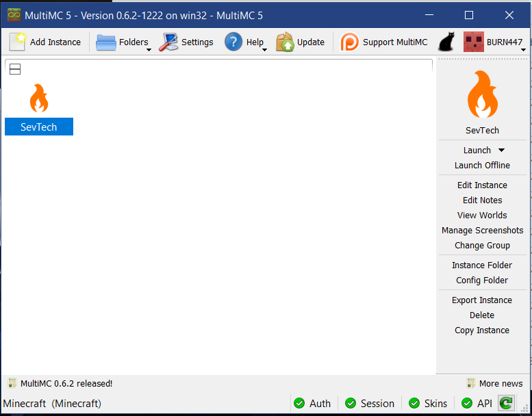Open the Folders toolbar button
This screenshot has height=416, width=532.
tap(122, 42)
